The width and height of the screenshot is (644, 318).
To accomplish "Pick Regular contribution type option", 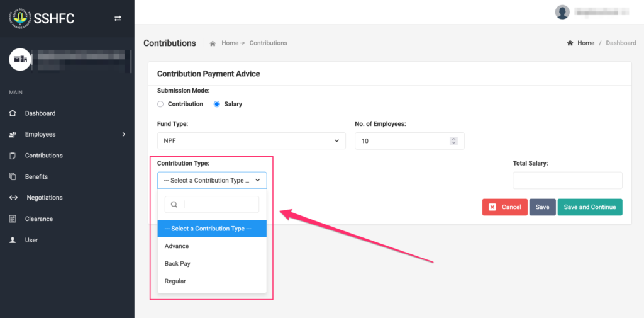I will click(x=175, y=281).
